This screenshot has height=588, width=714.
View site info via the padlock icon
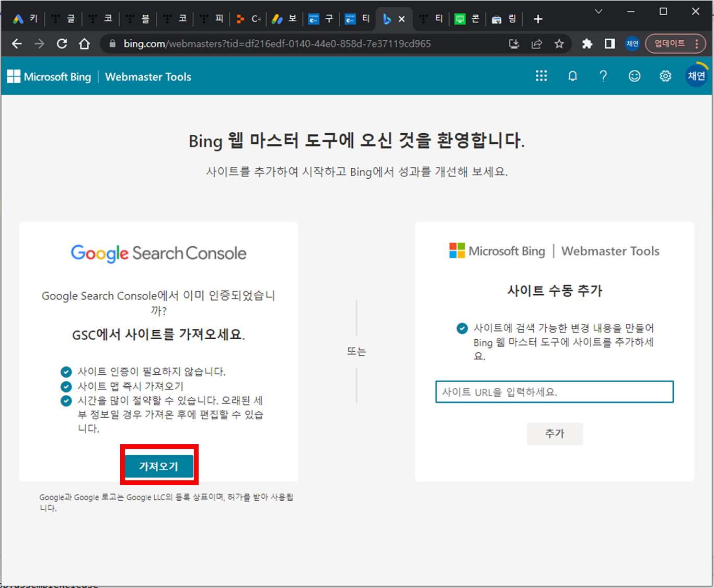[112, 44]
